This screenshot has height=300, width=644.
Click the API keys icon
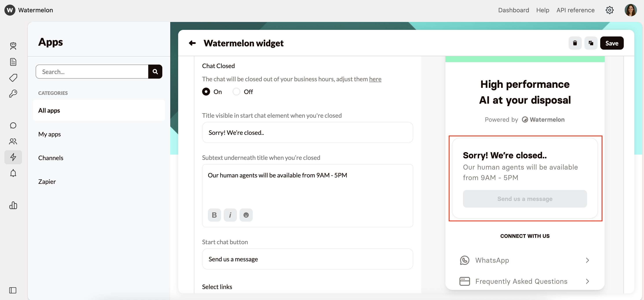13,94
